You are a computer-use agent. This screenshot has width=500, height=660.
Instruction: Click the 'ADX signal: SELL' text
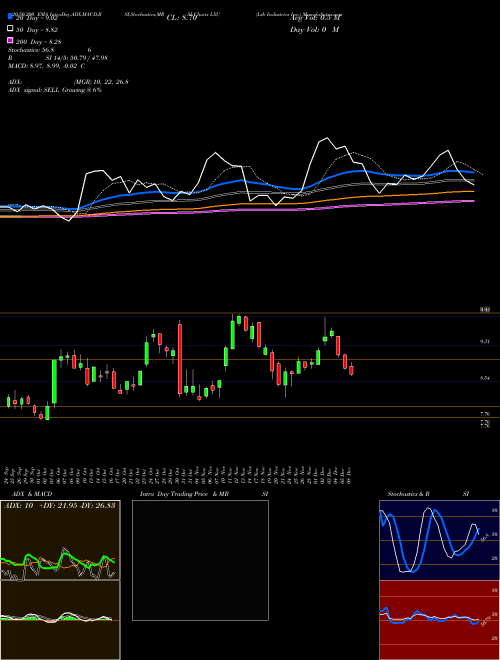click(x=55, y=90)
